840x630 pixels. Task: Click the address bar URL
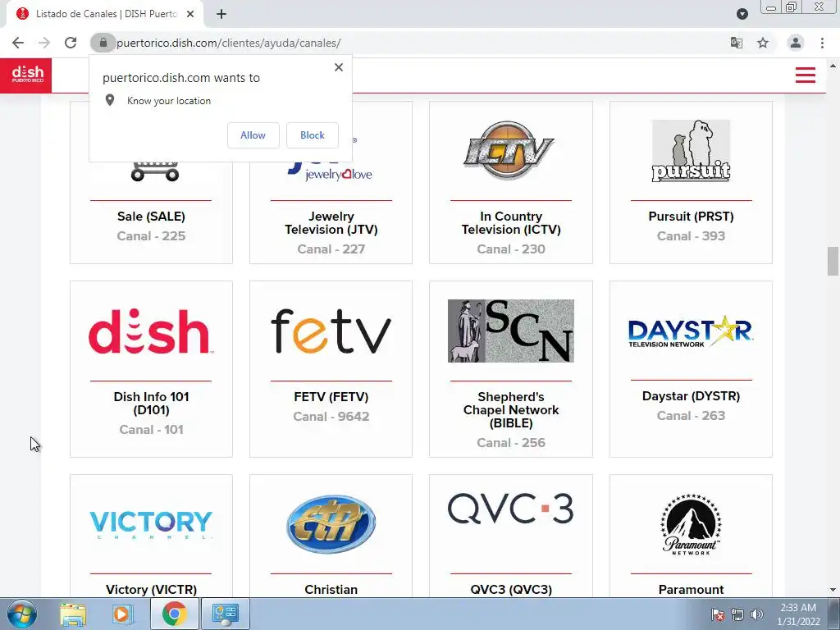pos(229,43)
